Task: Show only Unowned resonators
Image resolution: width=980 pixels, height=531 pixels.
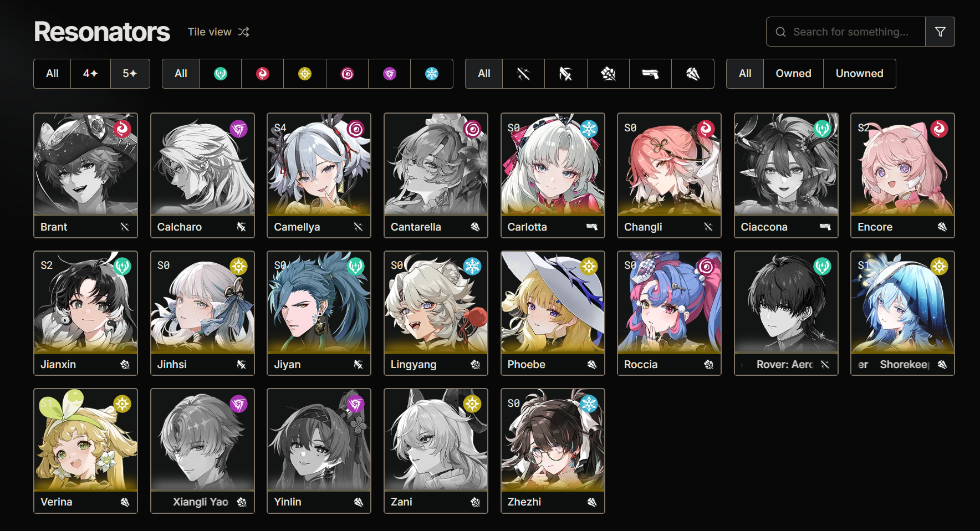Action: point(859,74)
